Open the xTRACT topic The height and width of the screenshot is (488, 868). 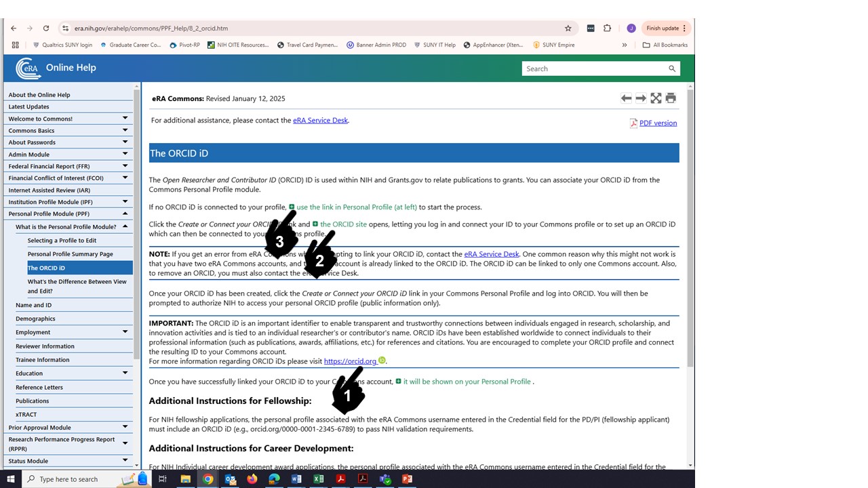pos(26,414)
